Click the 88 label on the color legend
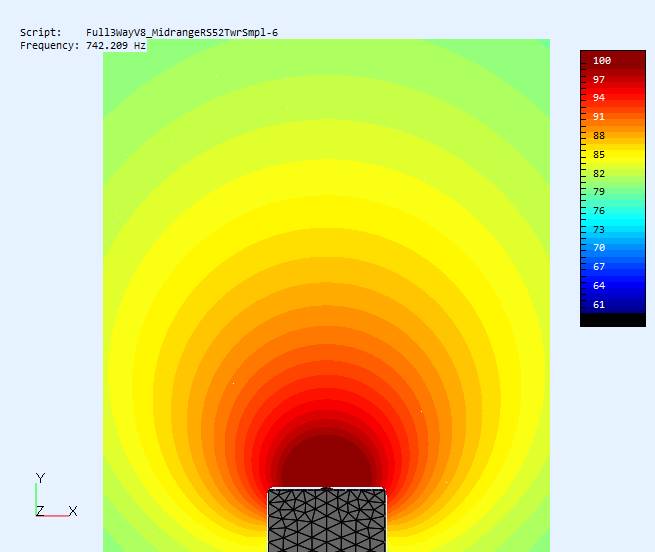The height and width of the screenshot is (552, 655). (x=599, y=136)
